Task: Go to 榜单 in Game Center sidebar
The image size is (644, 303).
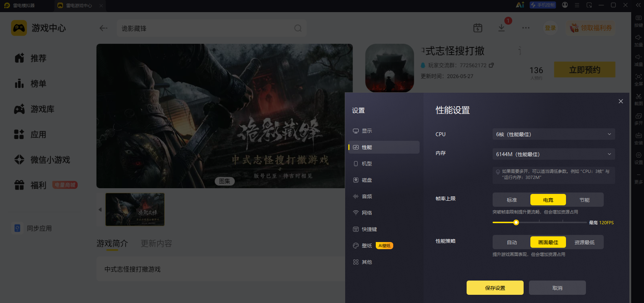Action: click(x=31, y=84)
